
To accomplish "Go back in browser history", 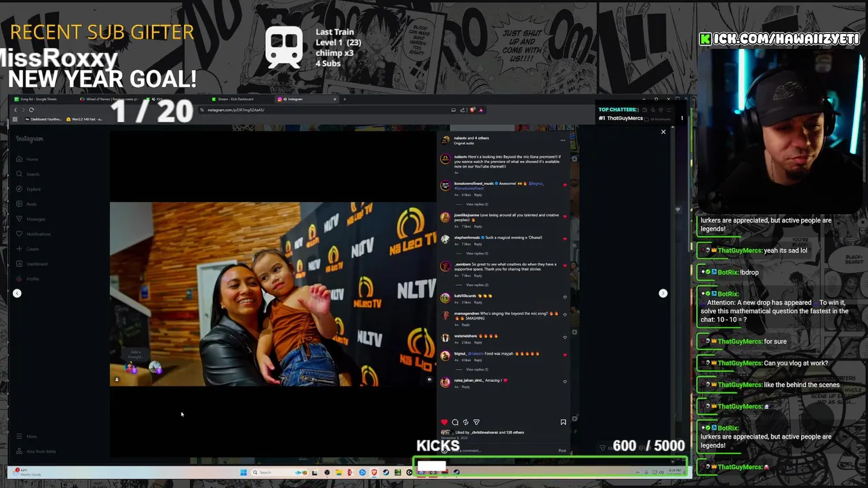I will click(x=16, y=110).
